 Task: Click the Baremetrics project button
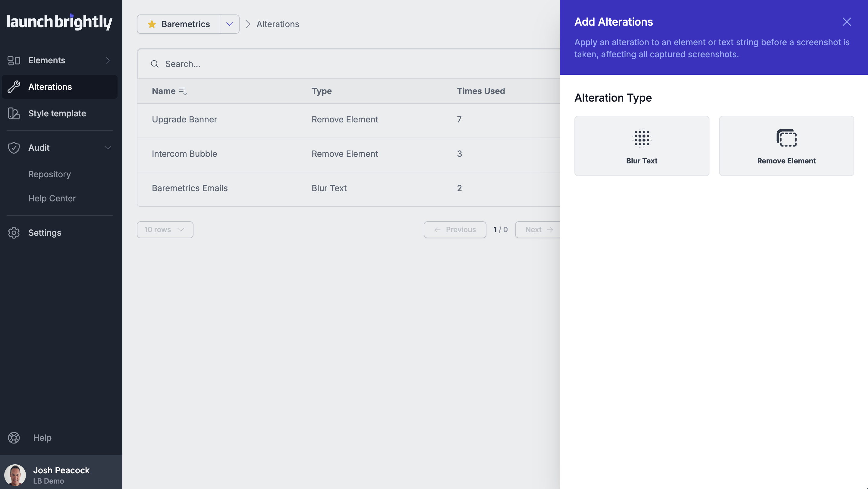point(179,24)
